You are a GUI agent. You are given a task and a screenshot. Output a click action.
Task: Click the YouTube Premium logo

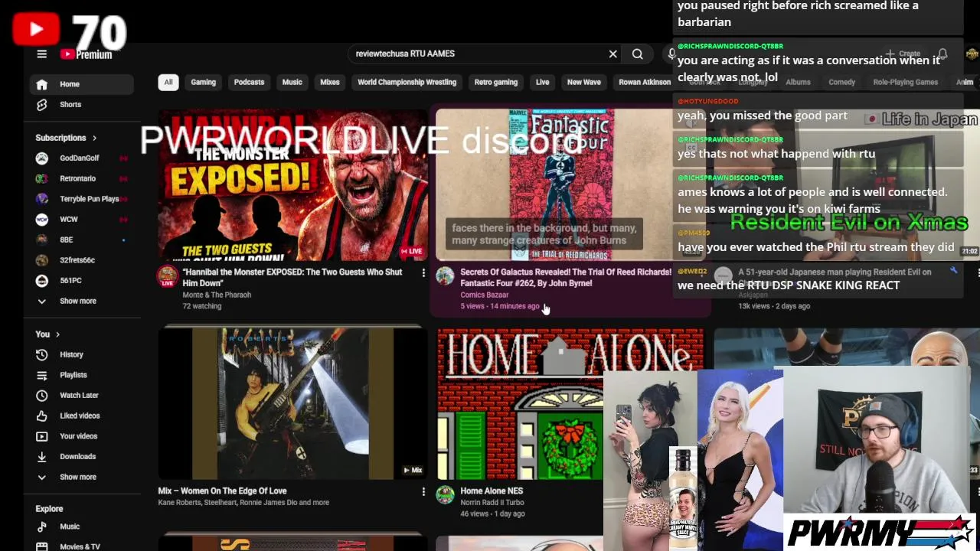87,54
